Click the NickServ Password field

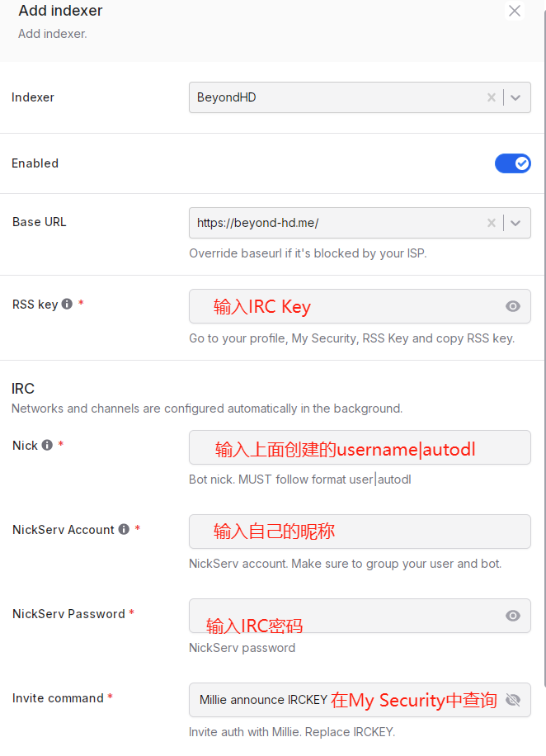click(346, 616)
